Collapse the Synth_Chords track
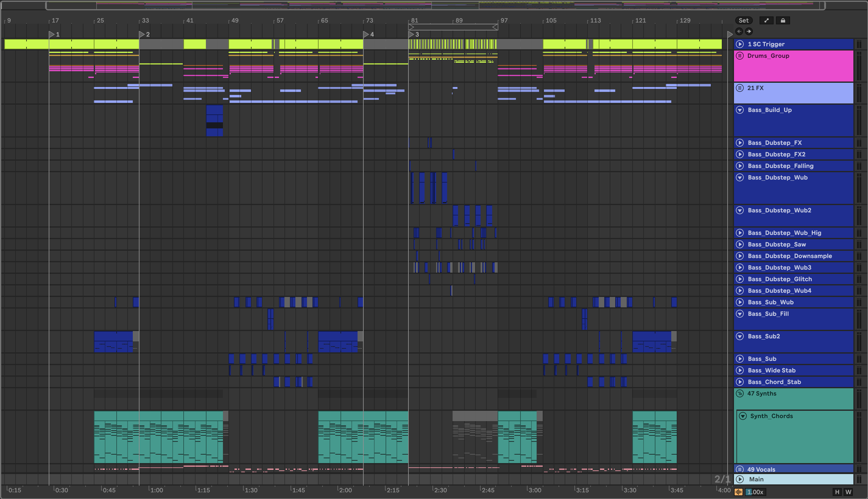This screenshot has width=868, height=499. (743, 416)
